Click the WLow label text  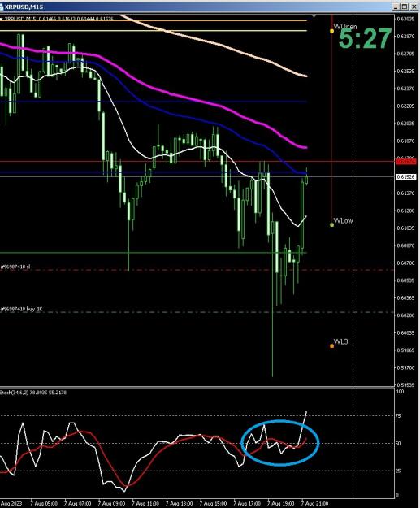point(343,220)
